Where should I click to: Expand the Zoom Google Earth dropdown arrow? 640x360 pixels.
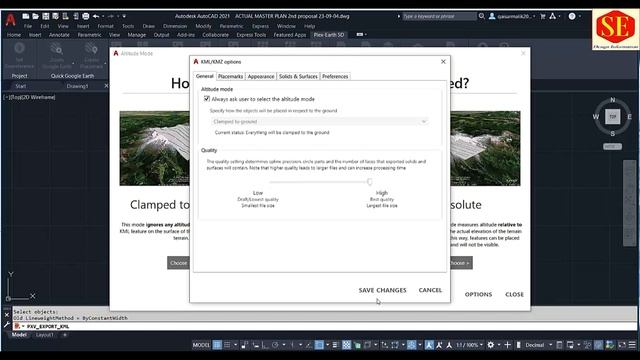73,63
